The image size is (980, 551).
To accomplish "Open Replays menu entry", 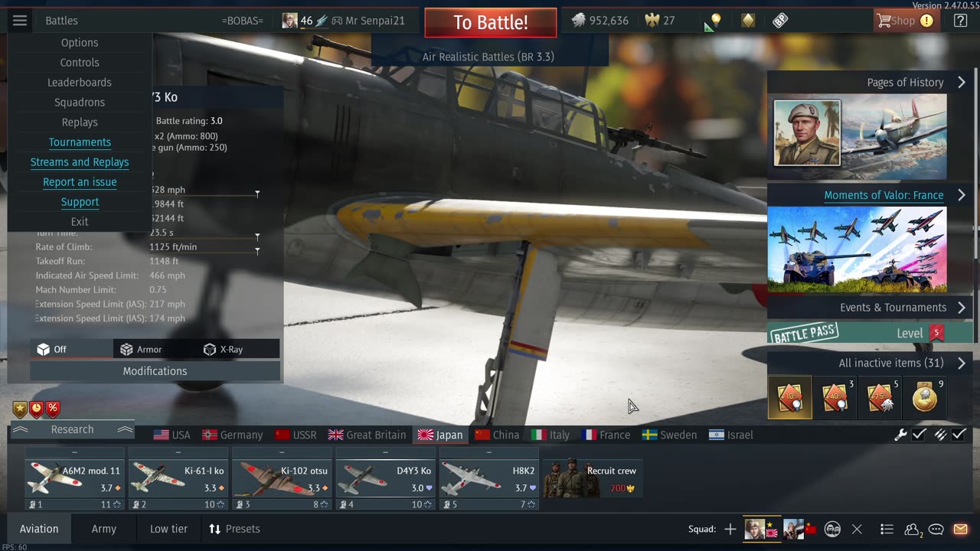I will [x=80, y=122].
